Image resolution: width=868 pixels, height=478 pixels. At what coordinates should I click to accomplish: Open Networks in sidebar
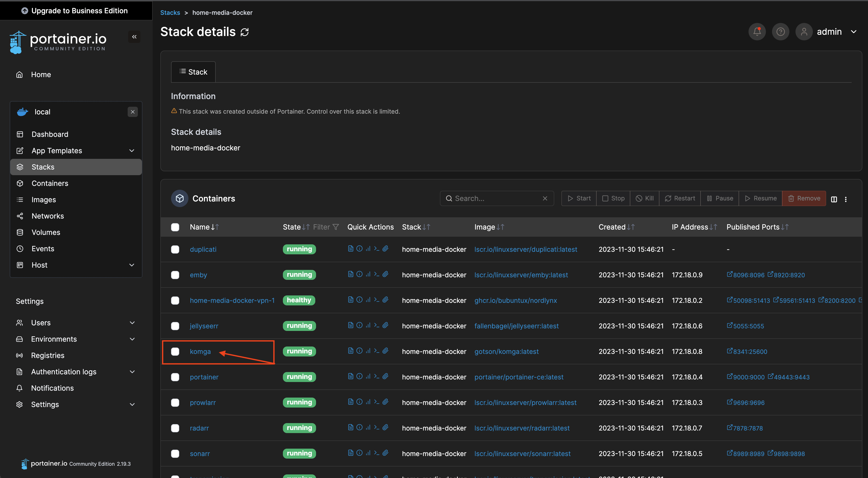point(76,216)
